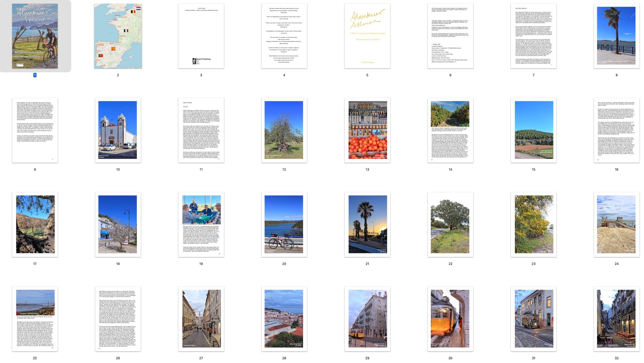The width and height of the screenshot is (644, 363).
Task: Select the olive tree photo page 12
Action: [x=284, y=130]
